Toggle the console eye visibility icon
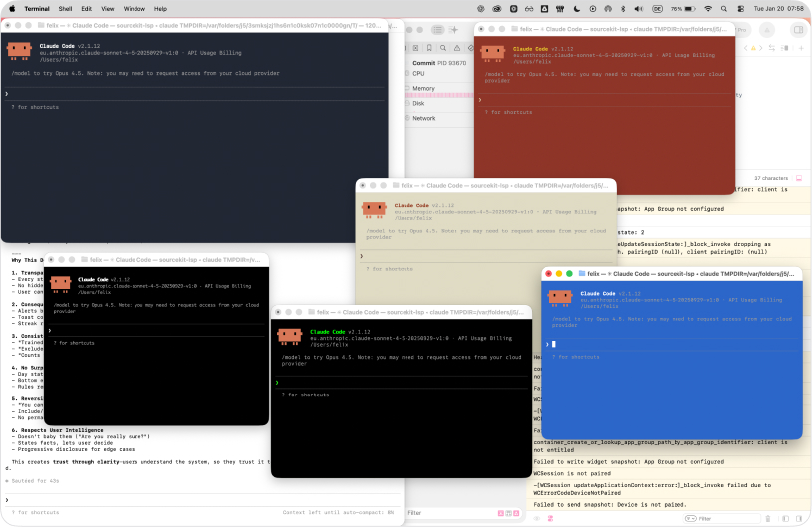Screen dimensions: 812x527 [537, 518]
